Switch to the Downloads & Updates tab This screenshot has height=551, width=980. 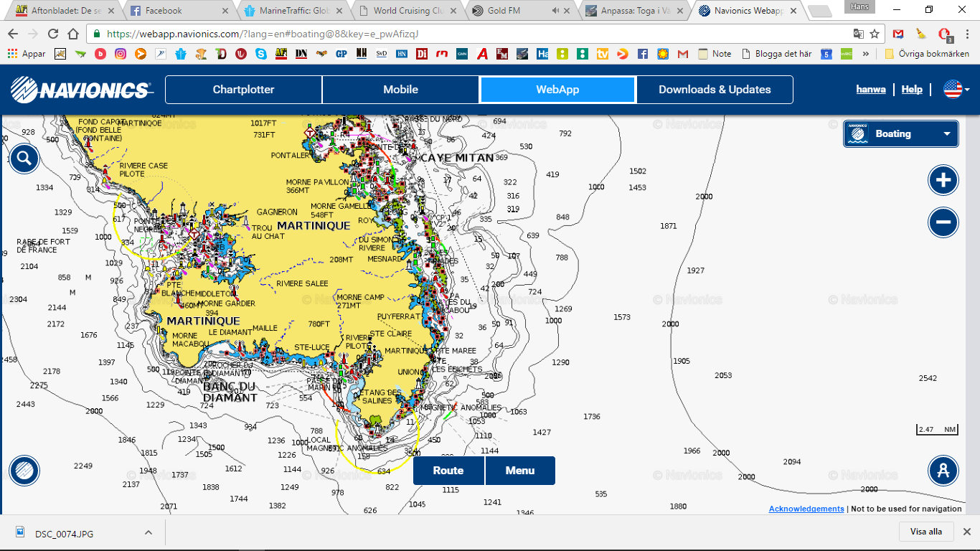click(x=715, y=90)
